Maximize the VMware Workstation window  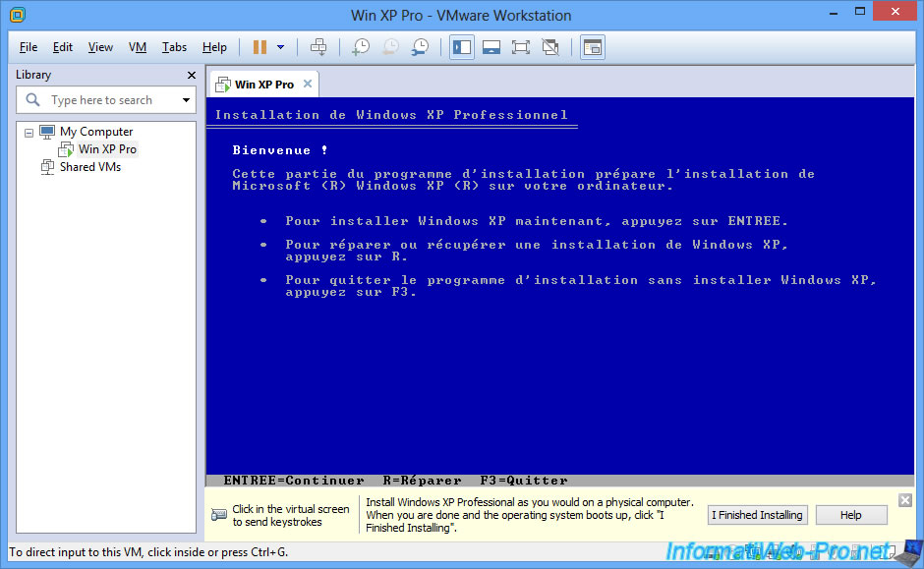(860, 11)
